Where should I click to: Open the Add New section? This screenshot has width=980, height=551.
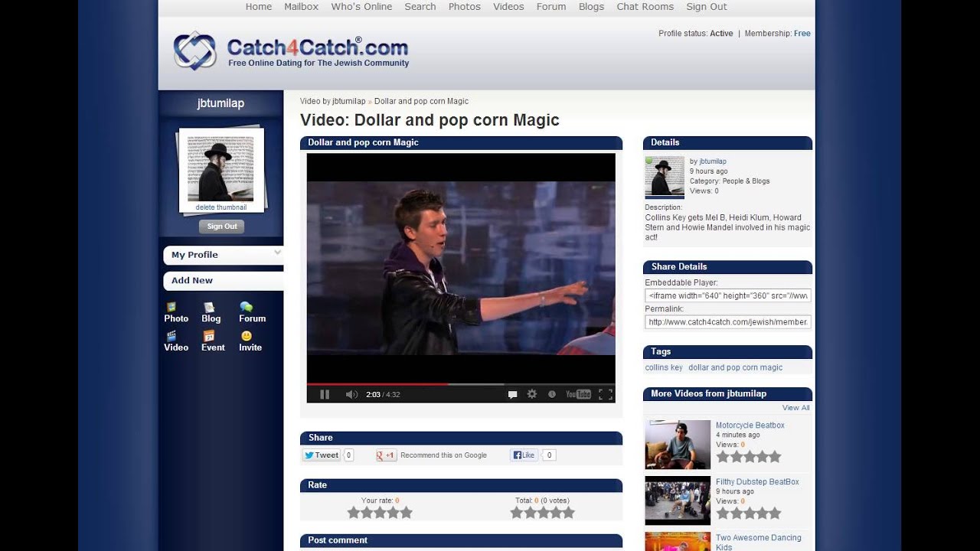(223, 281)
